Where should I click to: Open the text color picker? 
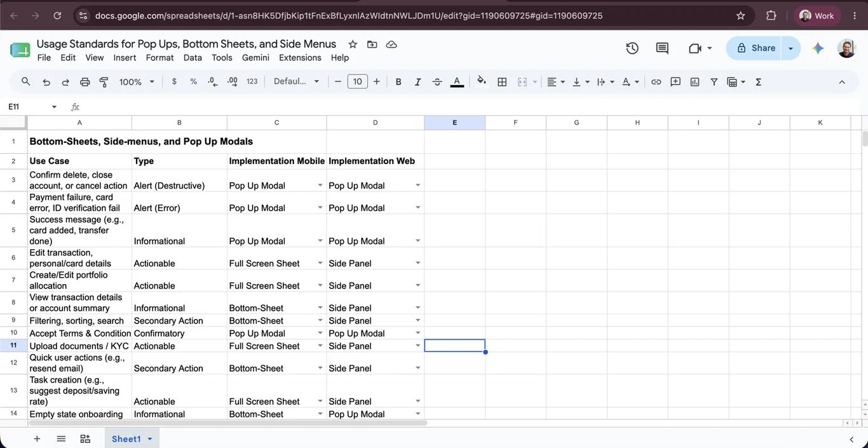point(457,81)
